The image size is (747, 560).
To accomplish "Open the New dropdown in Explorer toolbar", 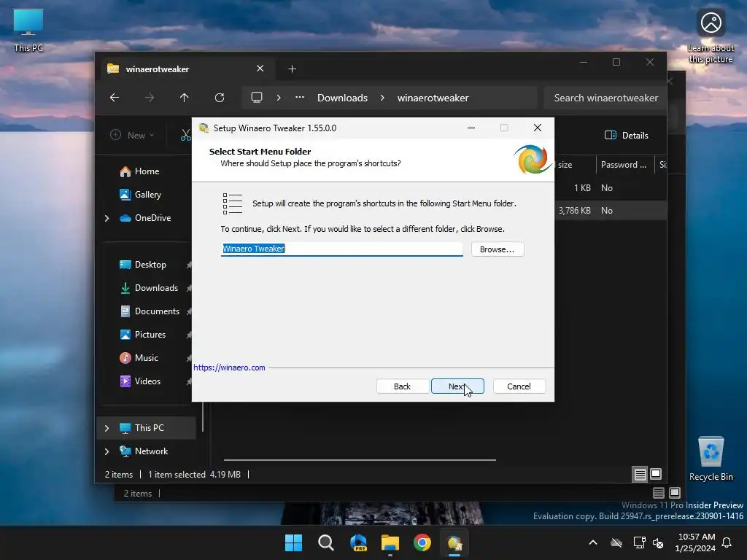I will pos(132,135).
